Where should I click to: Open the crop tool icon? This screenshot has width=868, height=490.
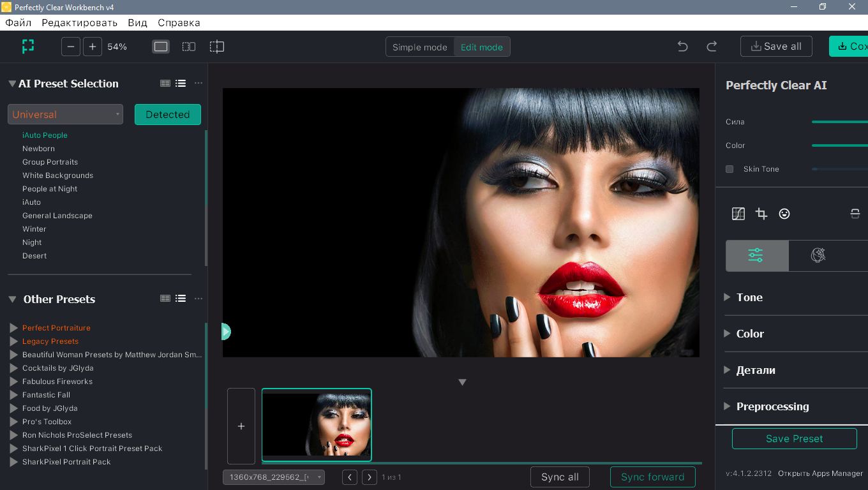[761, 214]
